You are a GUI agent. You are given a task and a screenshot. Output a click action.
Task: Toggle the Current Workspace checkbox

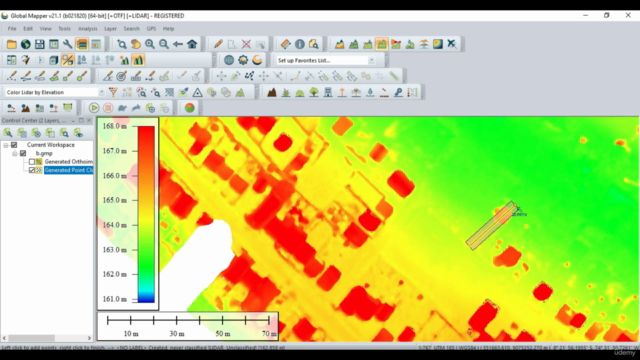(14, 145)
